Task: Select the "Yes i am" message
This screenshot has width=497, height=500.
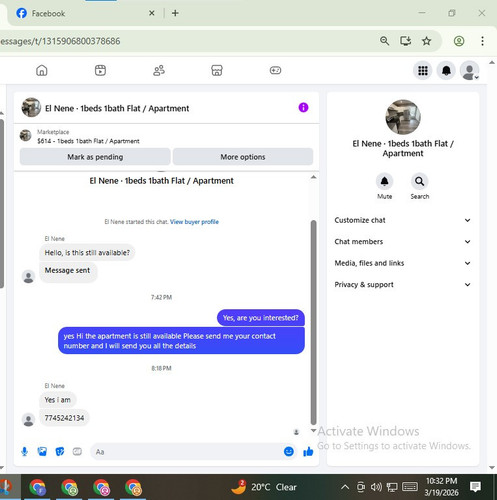Action: pyautogui.click(x=58, y=400)
